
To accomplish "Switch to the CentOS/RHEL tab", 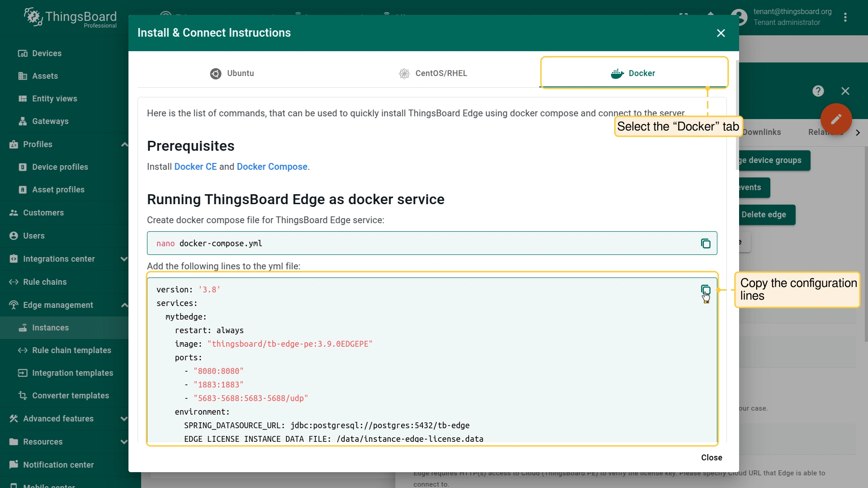I will [433, 73].
